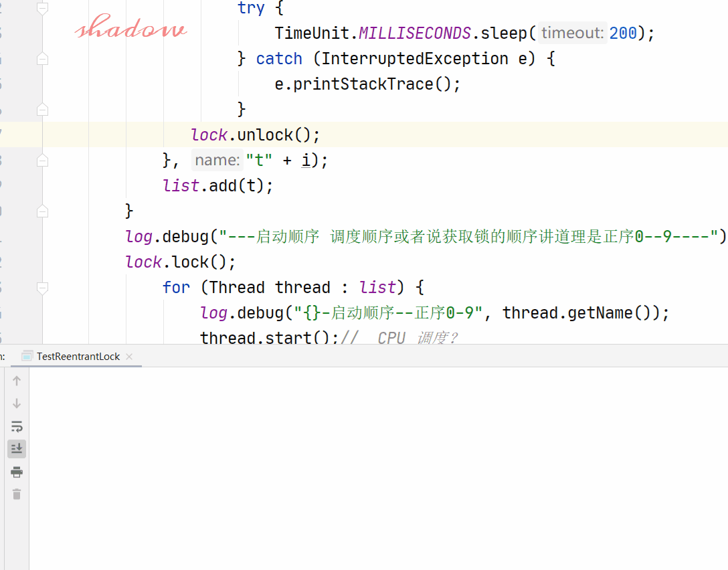Click the print console output icon
This screenshot has height=570, width=728.
(x=17, y=472)
